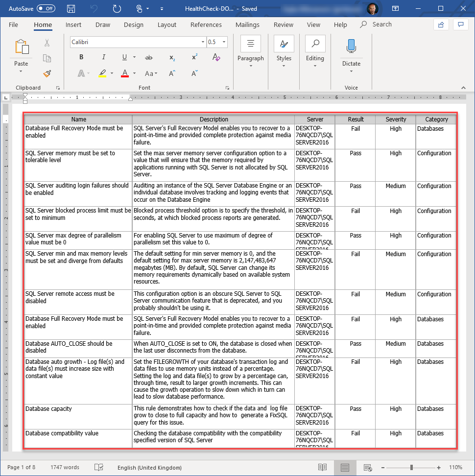Viewport: 475px width, 476px height.
Task: Open the References tab
Action: point(206,24)
